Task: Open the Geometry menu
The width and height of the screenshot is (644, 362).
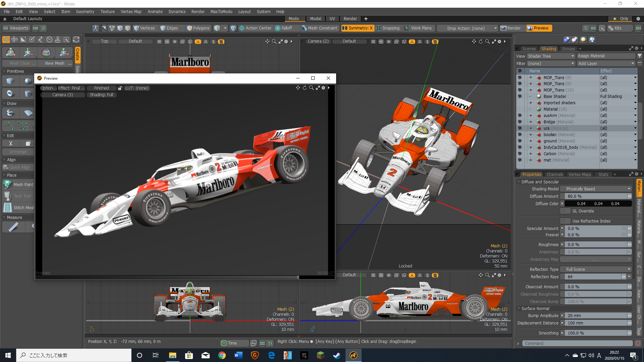Action: coord(85,11)
